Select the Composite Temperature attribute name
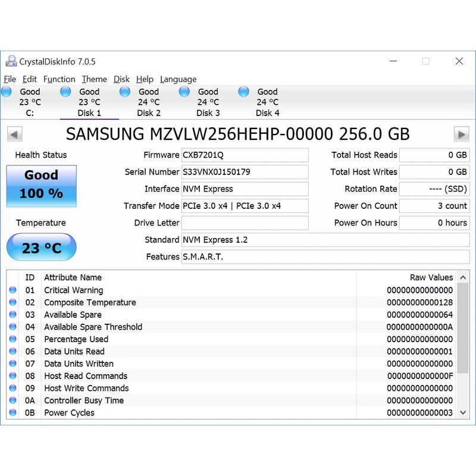Screen dimensions: 476x476 [90, 302]
